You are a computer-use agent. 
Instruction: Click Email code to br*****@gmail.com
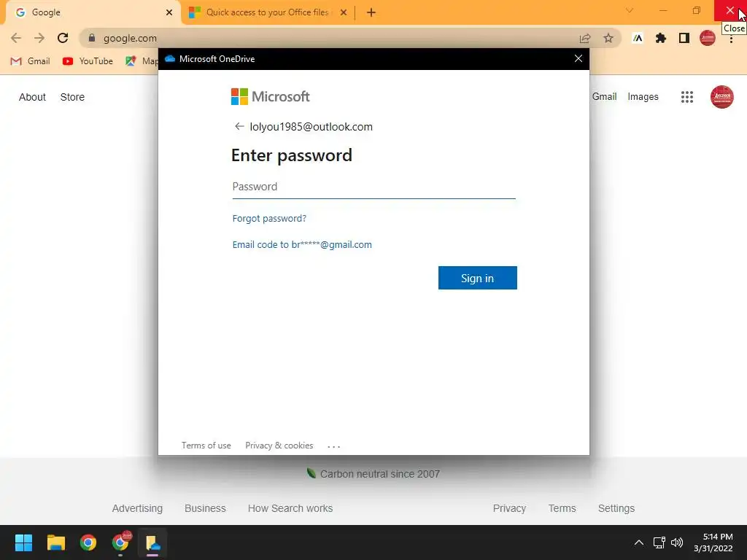(302, 244)
